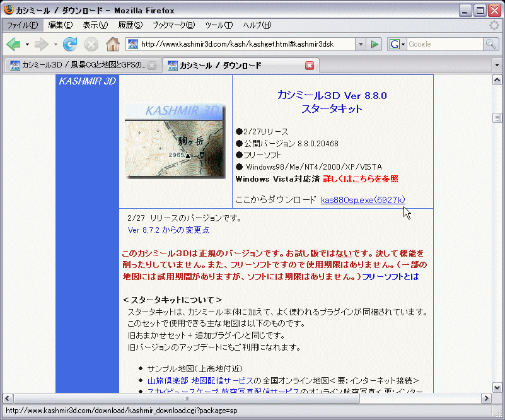Open the Back history dropdown arrow

click(27, 44)
